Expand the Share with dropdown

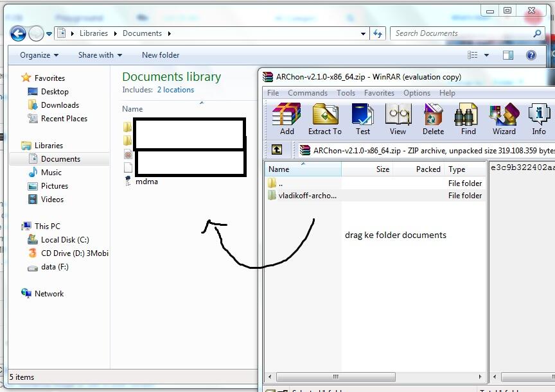point(100,55)
